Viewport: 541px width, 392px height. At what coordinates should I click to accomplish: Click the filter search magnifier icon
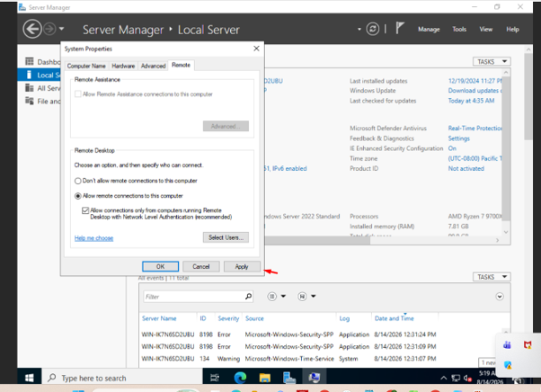tap(248, 296)
